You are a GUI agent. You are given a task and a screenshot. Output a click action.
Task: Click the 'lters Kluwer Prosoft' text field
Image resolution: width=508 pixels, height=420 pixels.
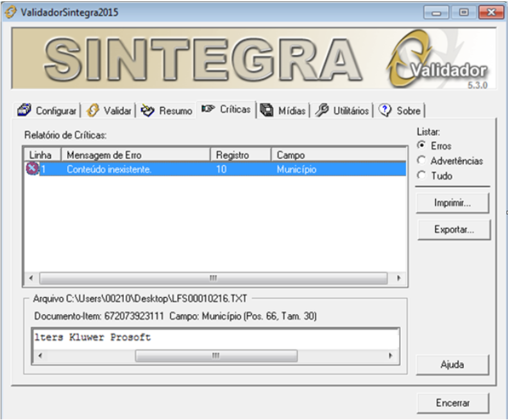click(216, 338)
